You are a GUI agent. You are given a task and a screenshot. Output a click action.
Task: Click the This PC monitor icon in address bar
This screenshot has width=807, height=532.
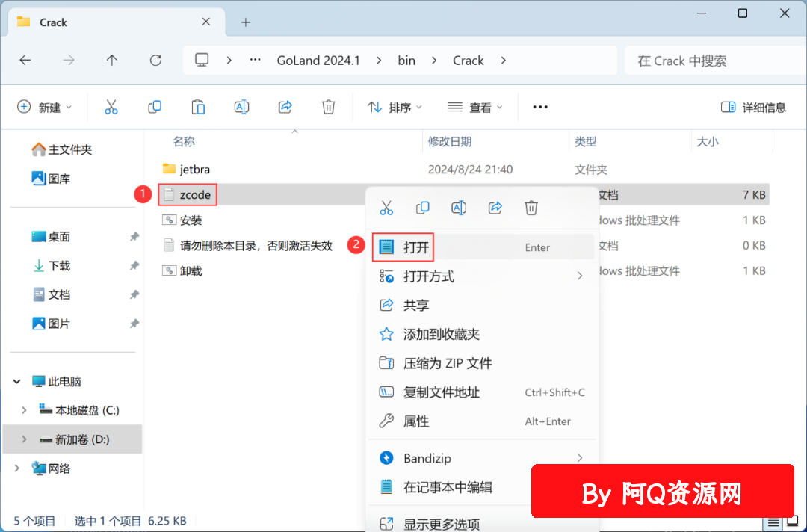point(202,61)
